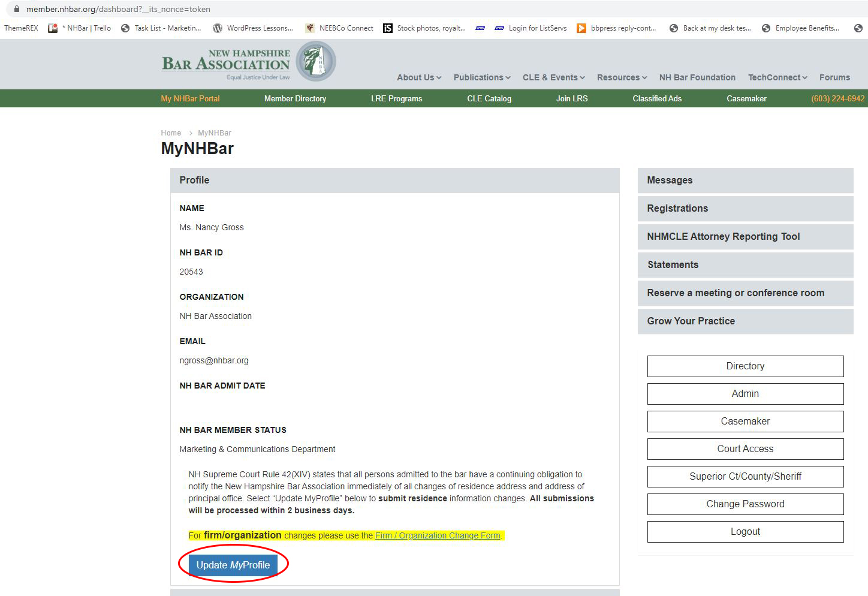Click Marketing & Communications Department text

click(x=257, y=449)
